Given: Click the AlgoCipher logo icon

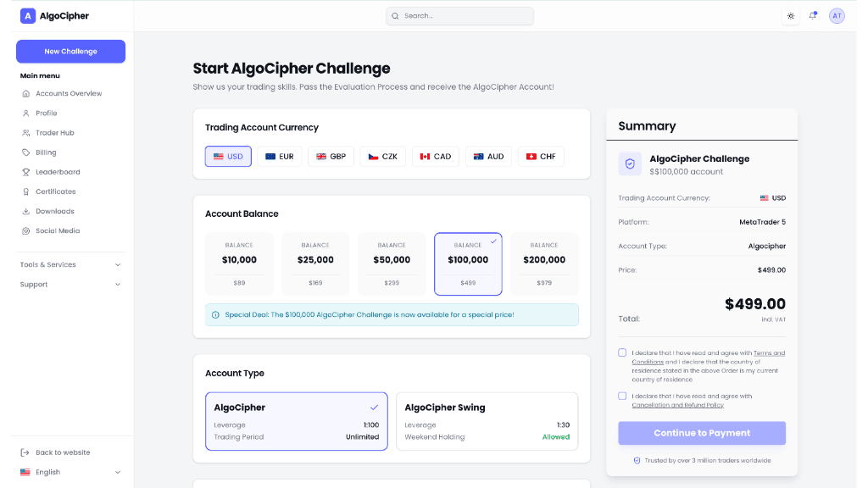Looking at the screenshot, I should tap(28, 16).
